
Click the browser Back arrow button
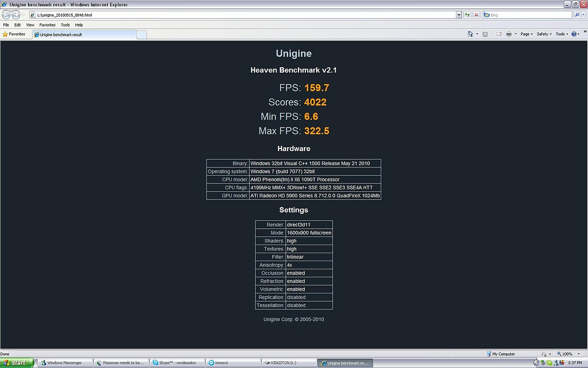[x=6, y=15]
